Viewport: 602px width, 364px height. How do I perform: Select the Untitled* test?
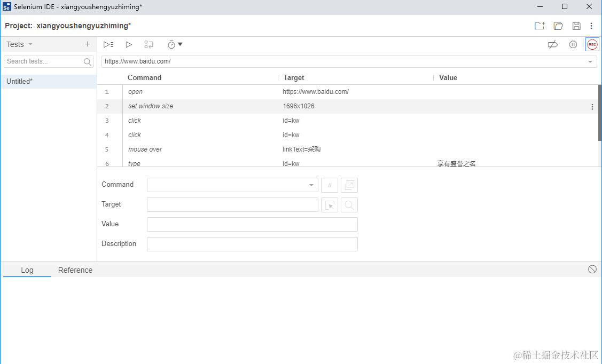point(49,81)
